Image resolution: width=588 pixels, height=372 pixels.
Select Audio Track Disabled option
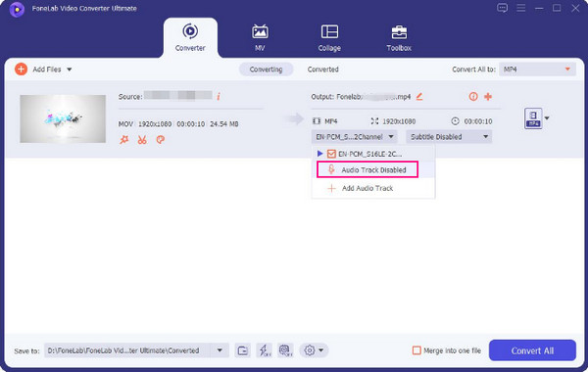point(367,169)
